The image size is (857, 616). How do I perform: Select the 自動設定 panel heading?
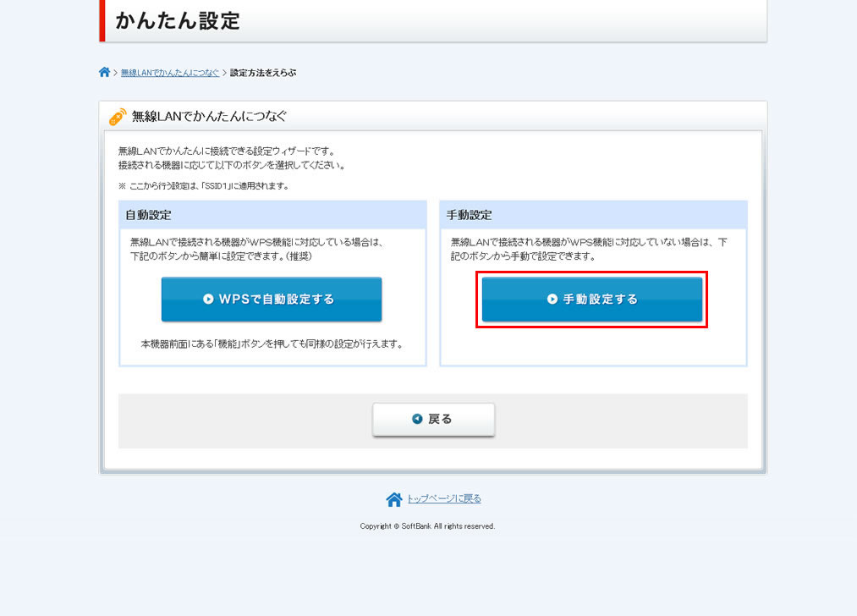149,215
